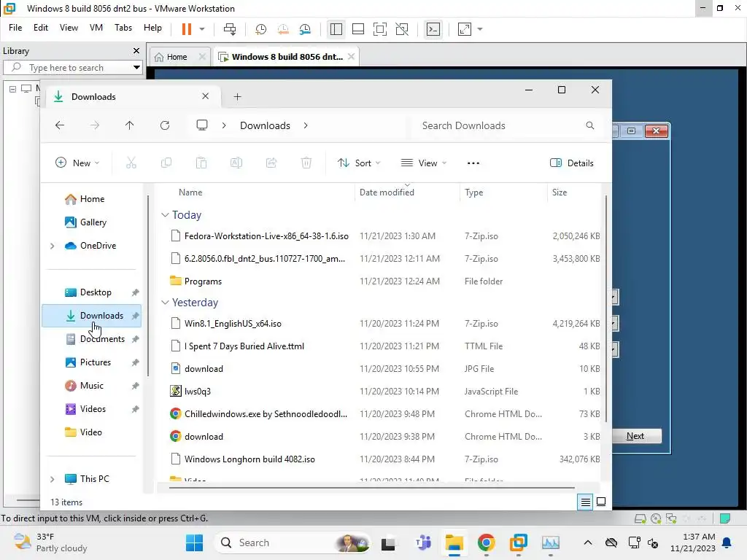
Task: Open the snapshot manager
Action: [x=306, y=29]
